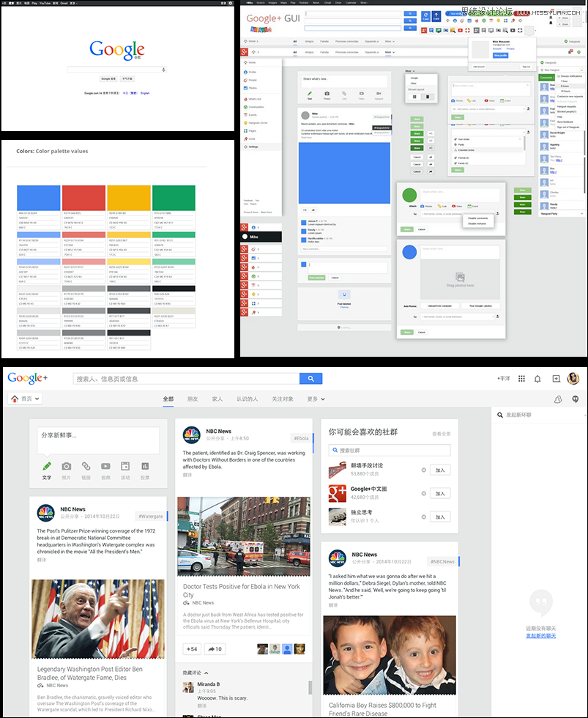Image resolution: width=588 pixels, height=718 pixels.
Task: Click the blue search button in Google+ header
Action: coord(310,378)
